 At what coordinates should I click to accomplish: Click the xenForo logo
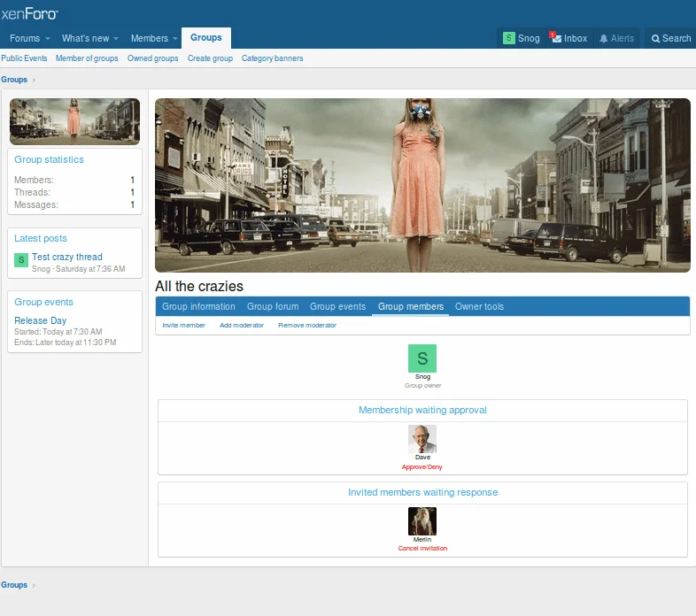point(30,14)
